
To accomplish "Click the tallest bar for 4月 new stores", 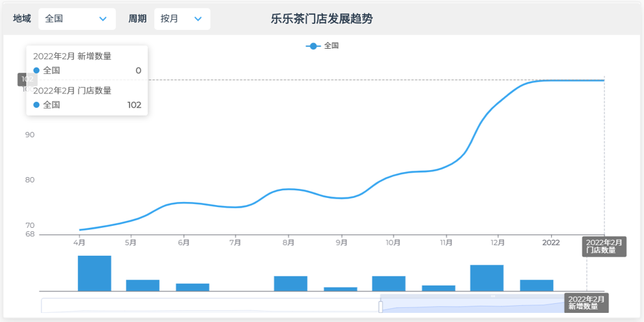I will click(x=95, y=273).
